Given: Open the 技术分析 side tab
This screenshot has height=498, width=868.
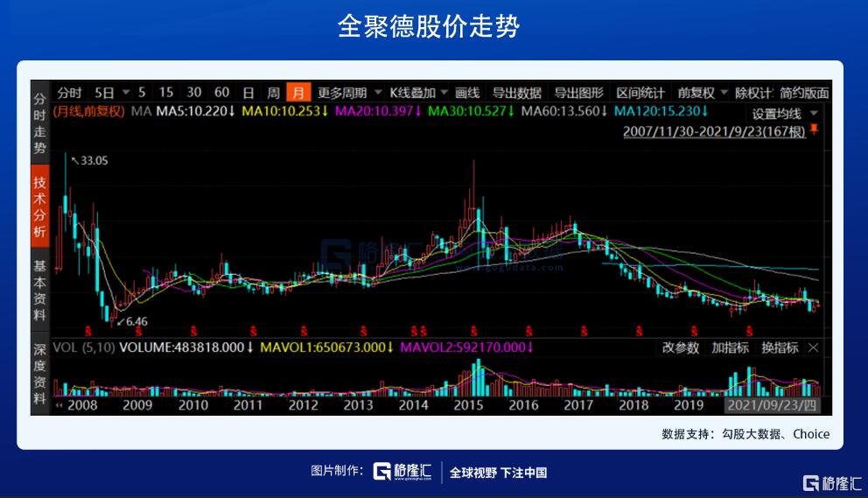Looking at the screenshot, I should [40, 206].
